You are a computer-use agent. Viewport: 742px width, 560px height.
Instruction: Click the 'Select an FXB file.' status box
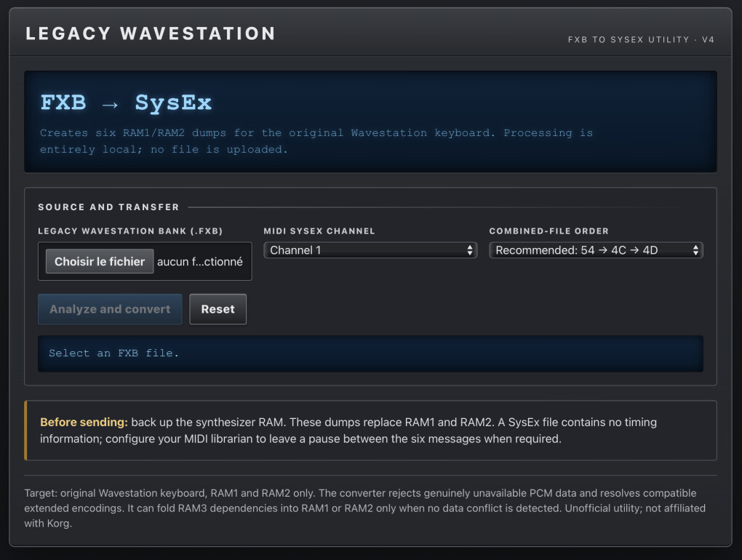click(370, 353)
